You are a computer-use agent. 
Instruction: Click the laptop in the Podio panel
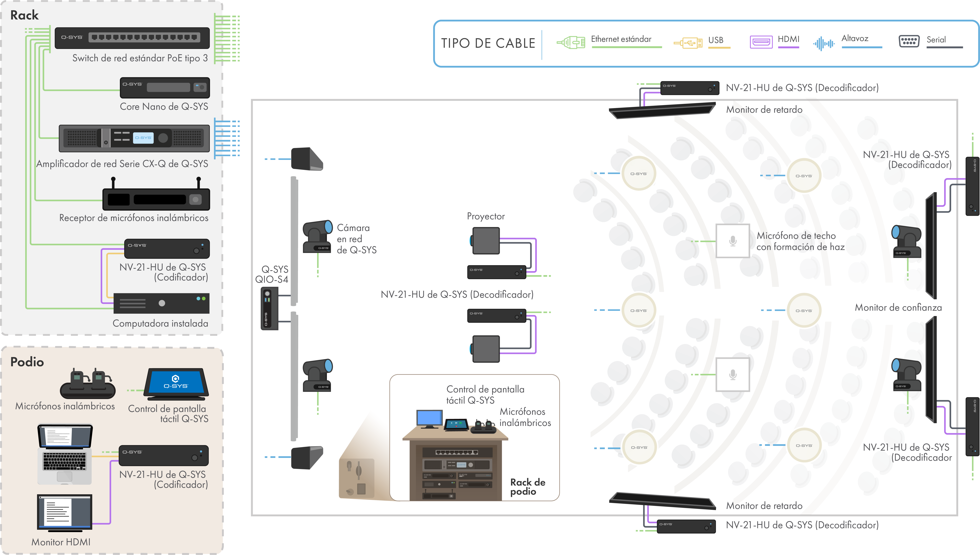tap(65, 454)
